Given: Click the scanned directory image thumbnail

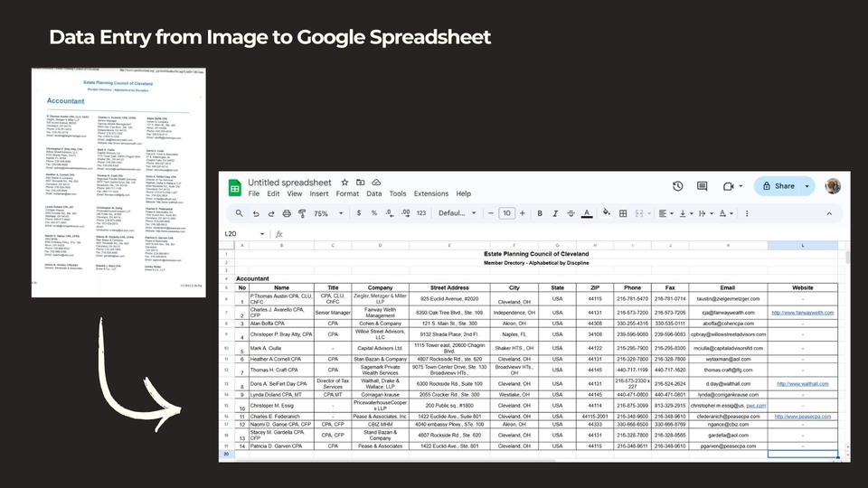Looking at the screenshot, I should point(118,183).
